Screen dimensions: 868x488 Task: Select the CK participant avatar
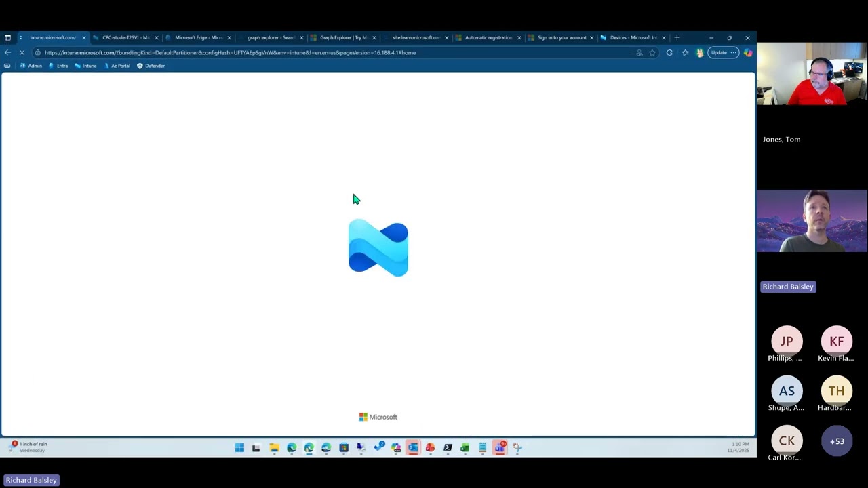pos(787,441)
